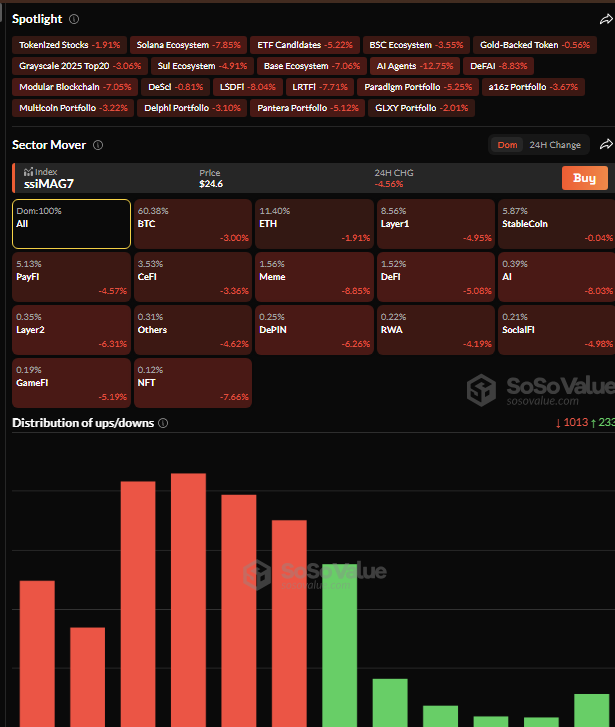
Task: Buy the ssiMAG7 index
Action: [x=584, y=178]
